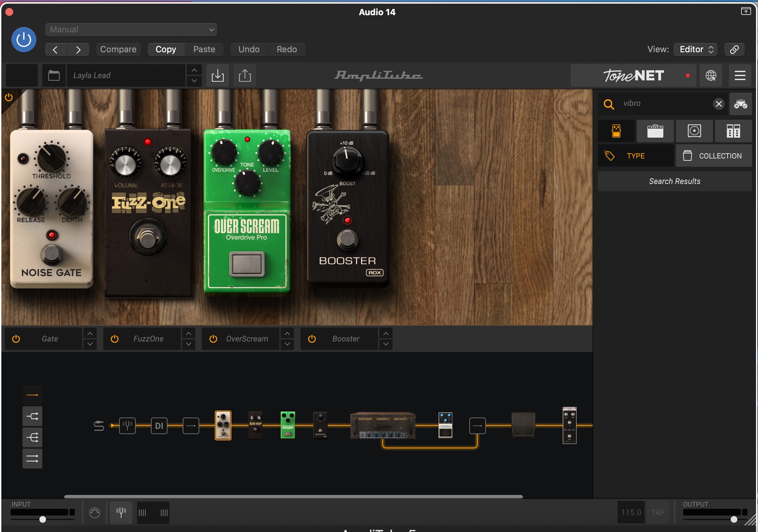Click the Layla Lead preset name field
758x532 pixels.
coord(126,75)
